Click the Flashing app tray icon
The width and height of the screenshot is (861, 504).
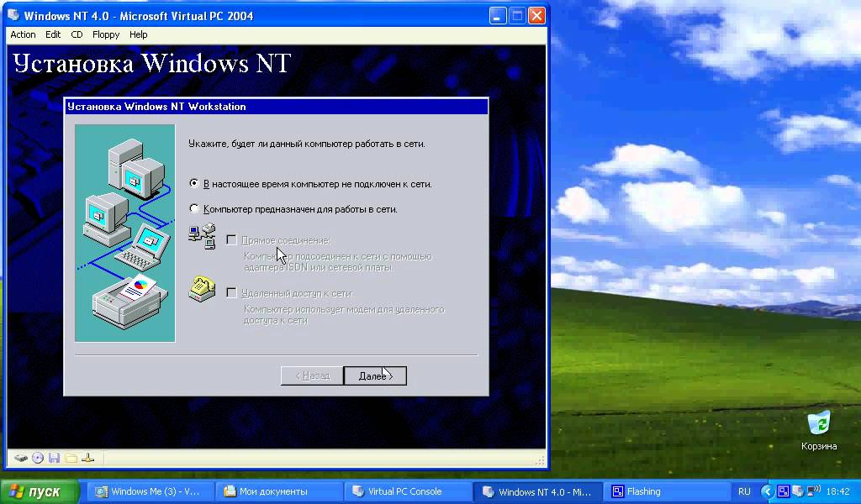click(784, 491)
